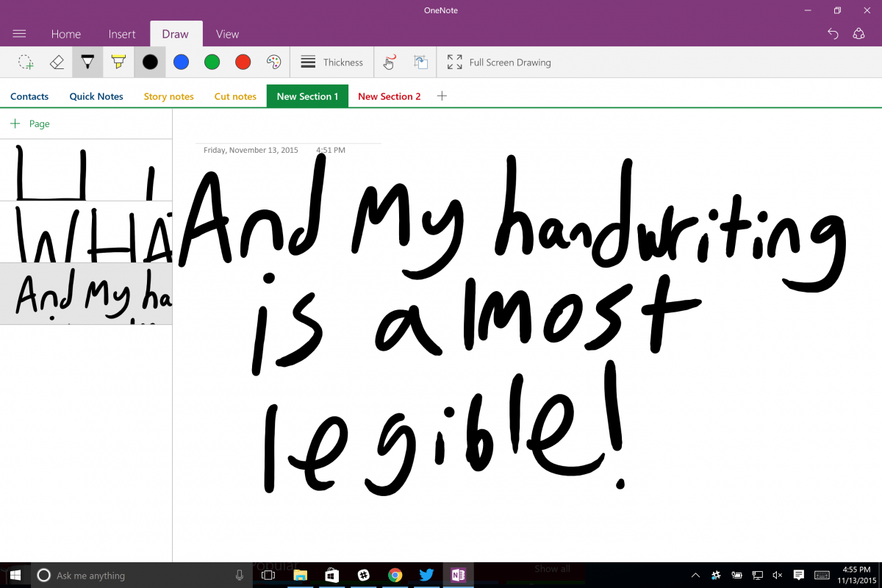Switch to the Insert tab
Image resolution: width=882 pixels, height=588 pixels.
(x=122, y=34)
